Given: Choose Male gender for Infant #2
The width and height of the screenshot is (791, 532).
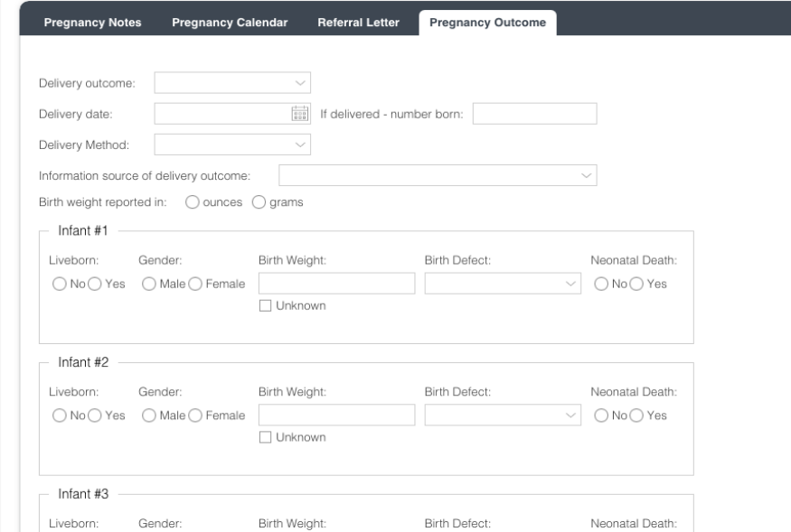Looking at the screenshot, I should [149, 415].
